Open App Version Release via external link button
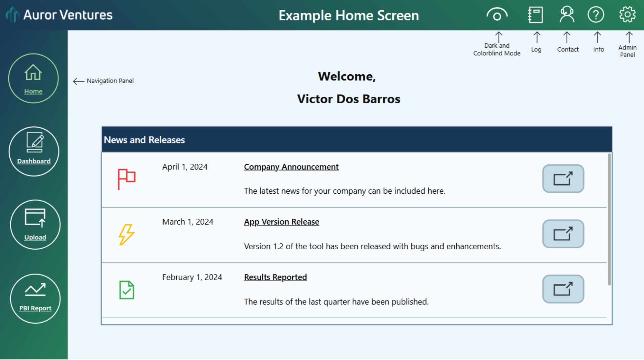The height and width of the screenshot is (360, 644). tap(563, 234)
